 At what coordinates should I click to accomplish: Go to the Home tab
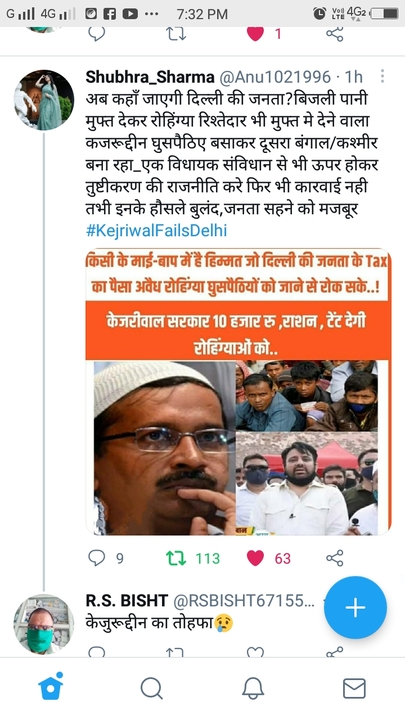pos(51,688)
